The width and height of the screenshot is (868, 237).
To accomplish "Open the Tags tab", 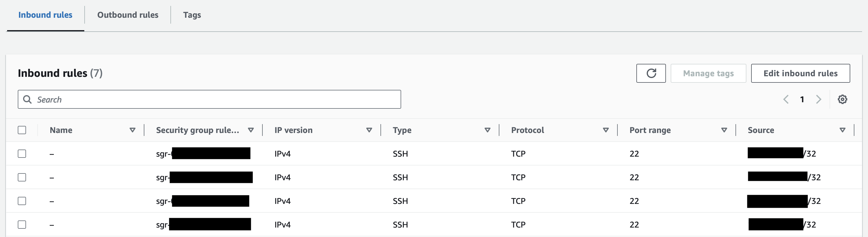I will pos(192,15).
